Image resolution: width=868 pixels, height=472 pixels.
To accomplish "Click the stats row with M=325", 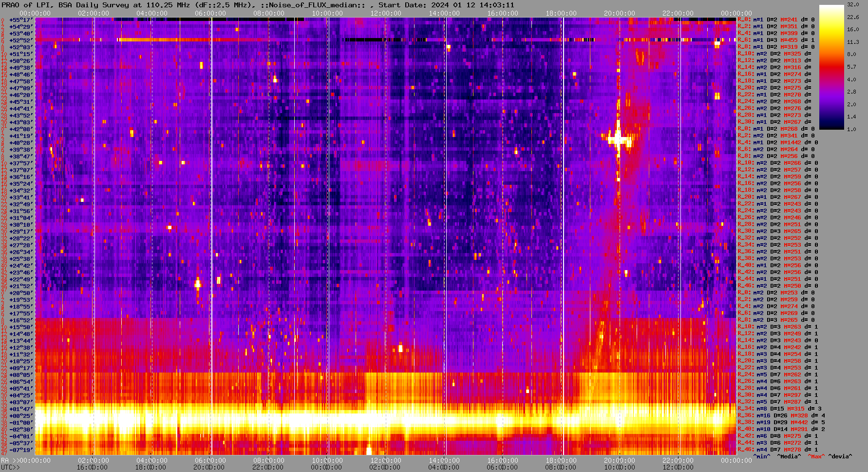I will tap(774, 54).
